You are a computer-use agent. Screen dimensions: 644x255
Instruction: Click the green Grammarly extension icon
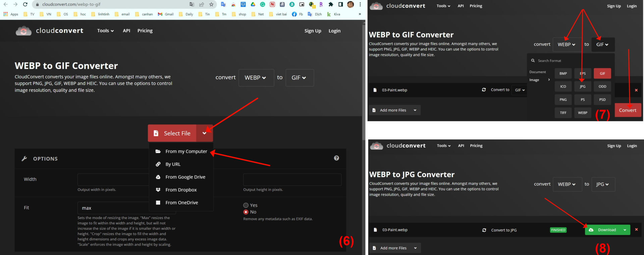coord(263,4)
